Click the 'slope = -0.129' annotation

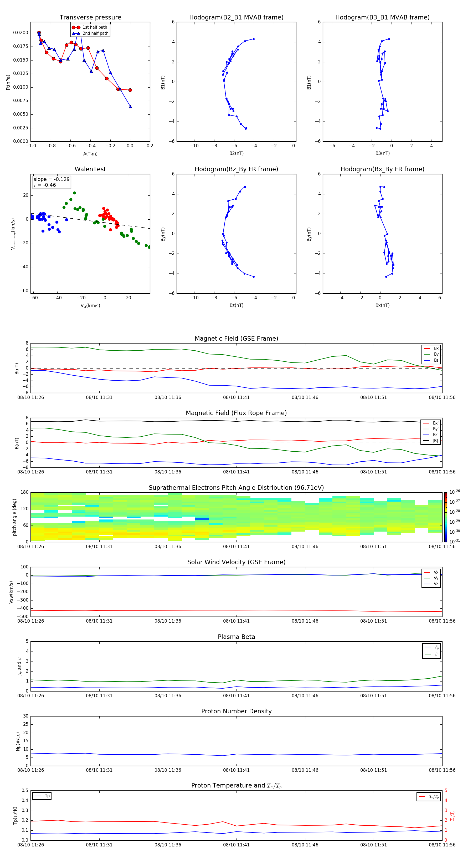click(x=52, y=179)
